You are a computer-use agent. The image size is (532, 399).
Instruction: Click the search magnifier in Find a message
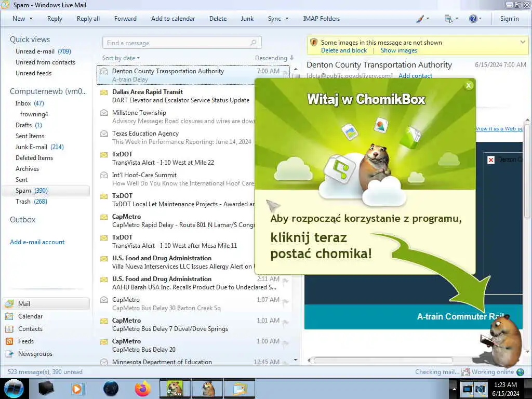click(x=253, y=43)
